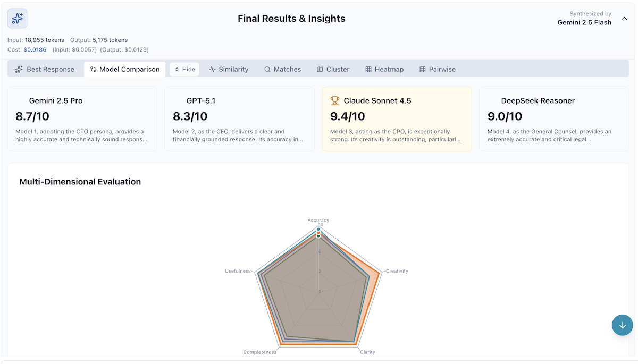The width and height of the screenshot is (638, 364).
Task: Expand the GPT-5.1 score card
Action: click(239, 119)
